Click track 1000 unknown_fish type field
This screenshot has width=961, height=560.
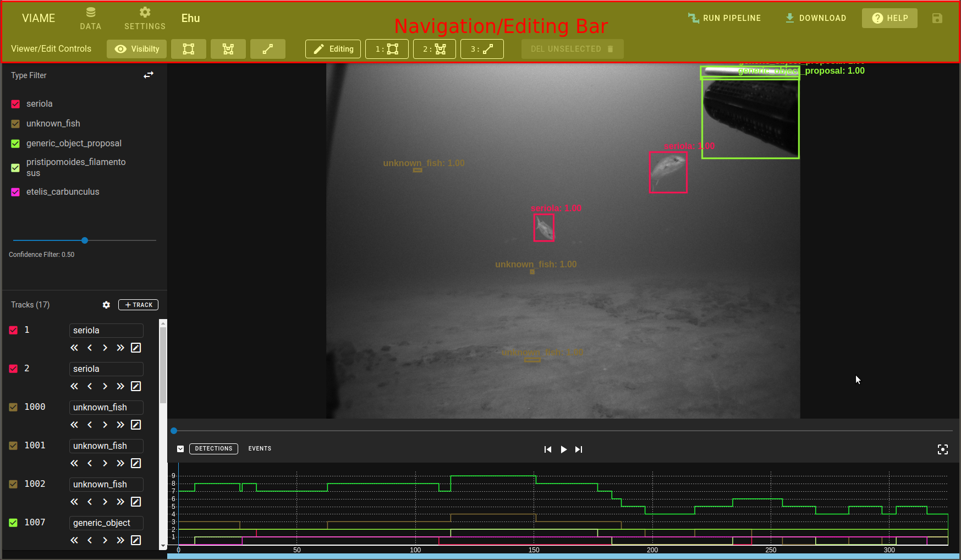click(106, 408)
